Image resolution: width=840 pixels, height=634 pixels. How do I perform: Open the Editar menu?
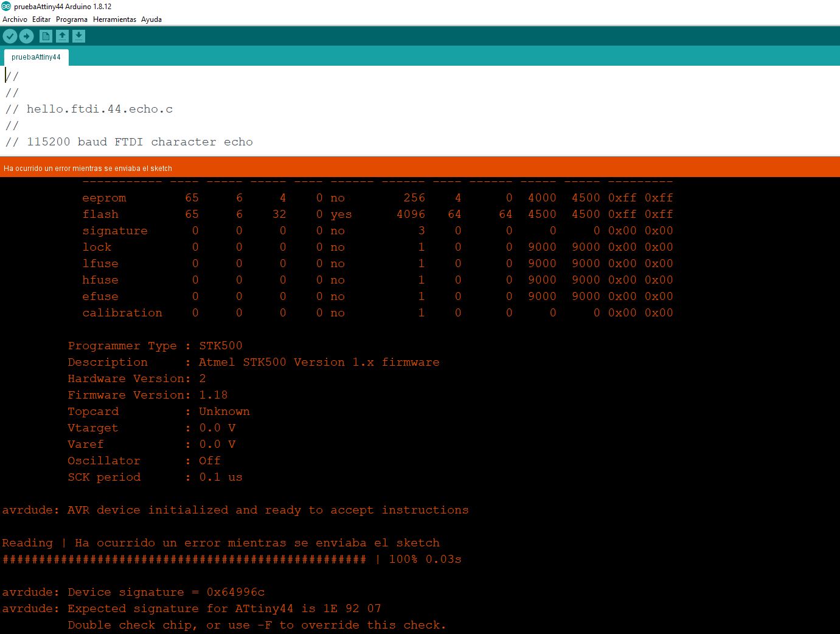(x=41, y=19)
